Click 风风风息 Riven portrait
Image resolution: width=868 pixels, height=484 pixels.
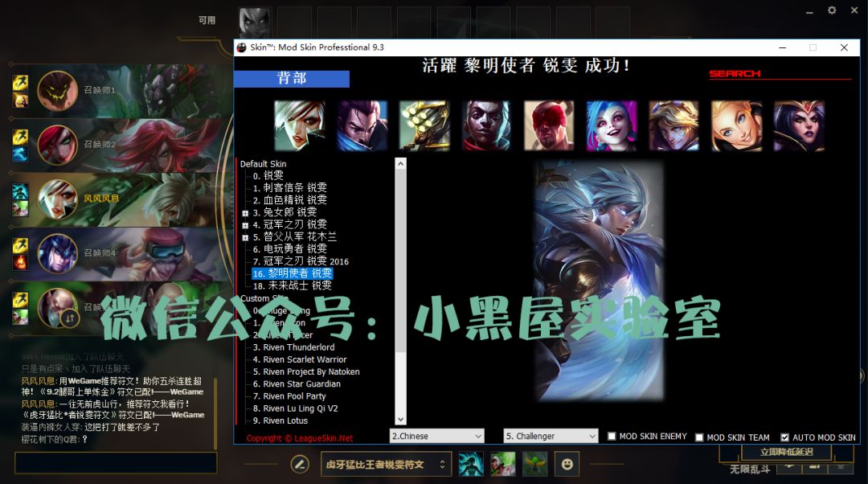[x=57, y=199]
